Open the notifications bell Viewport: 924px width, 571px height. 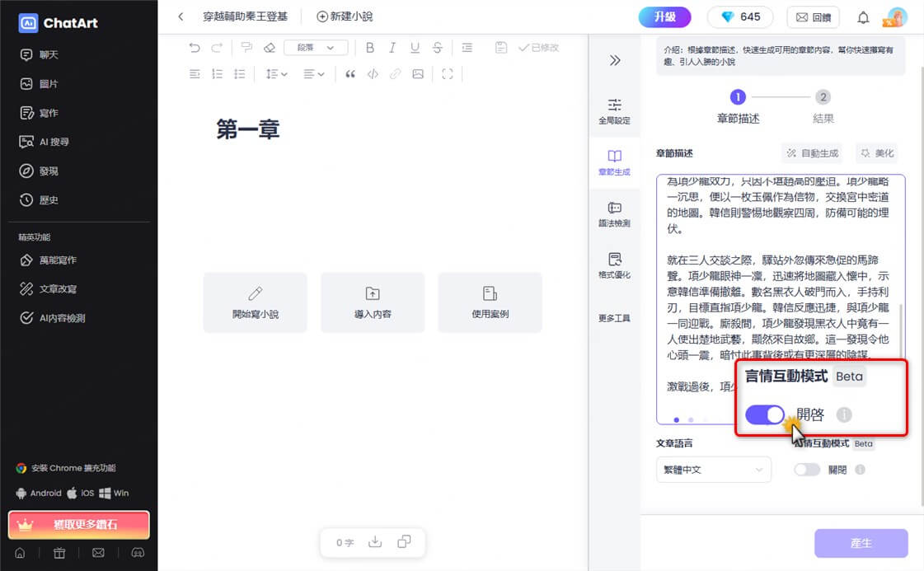point(863,17)
